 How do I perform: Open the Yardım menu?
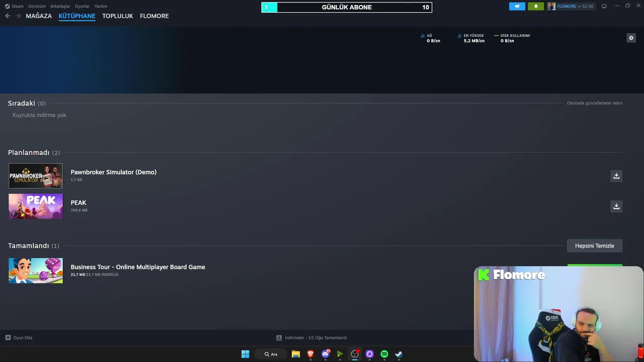click(101, 7)
